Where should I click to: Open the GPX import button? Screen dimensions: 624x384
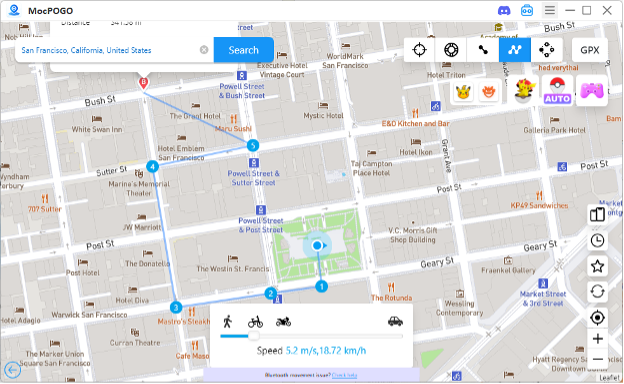click(589, 50)
